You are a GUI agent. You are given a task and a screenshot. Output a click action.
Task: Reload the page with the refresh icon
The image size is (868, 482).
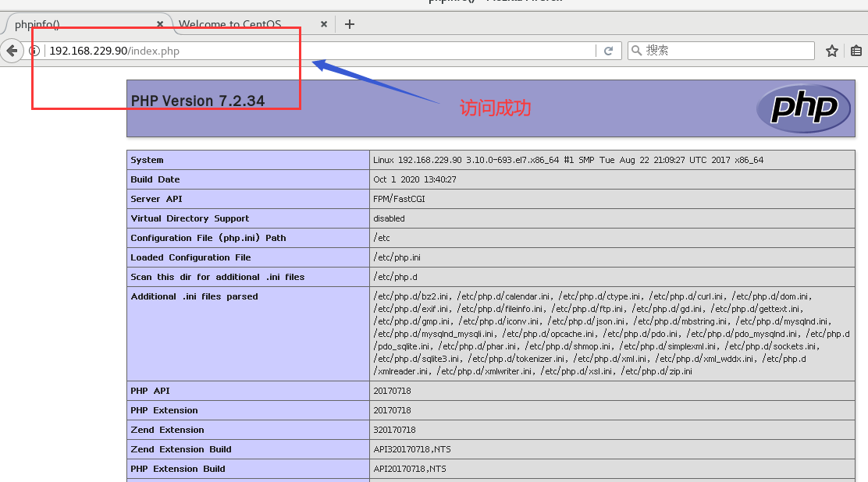pos(608,51)
